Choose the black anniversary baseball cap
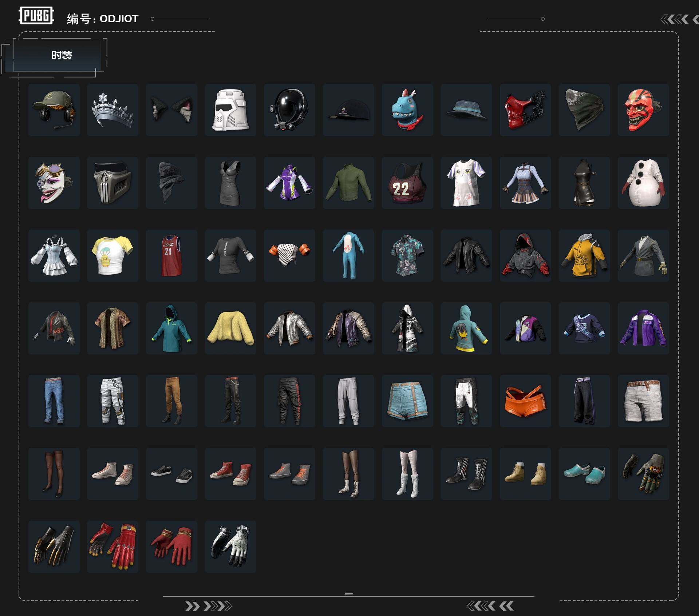The height and width of the screenshot is (616, 699). coord(348,110)
